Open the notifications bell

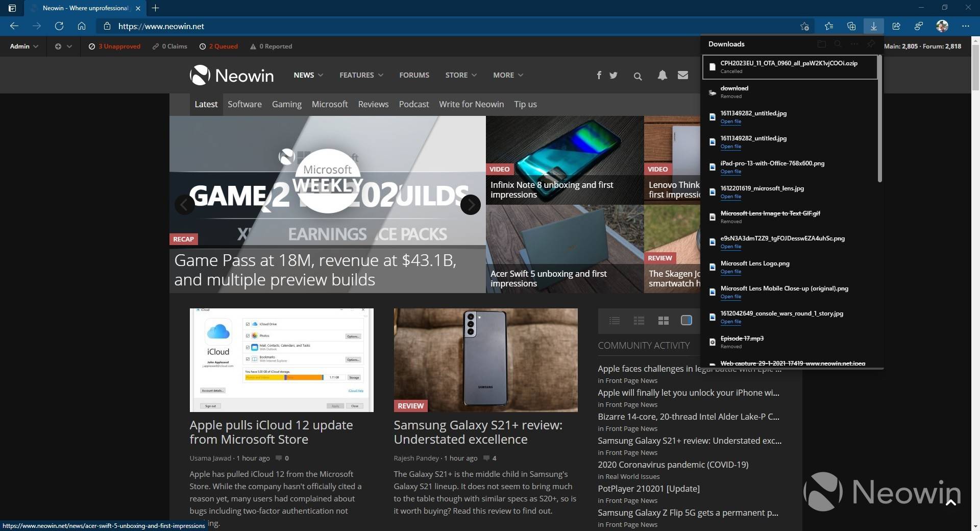662,75
